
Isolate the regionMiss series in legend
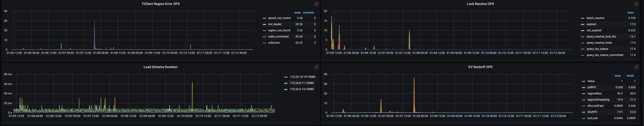pos(594,93)
